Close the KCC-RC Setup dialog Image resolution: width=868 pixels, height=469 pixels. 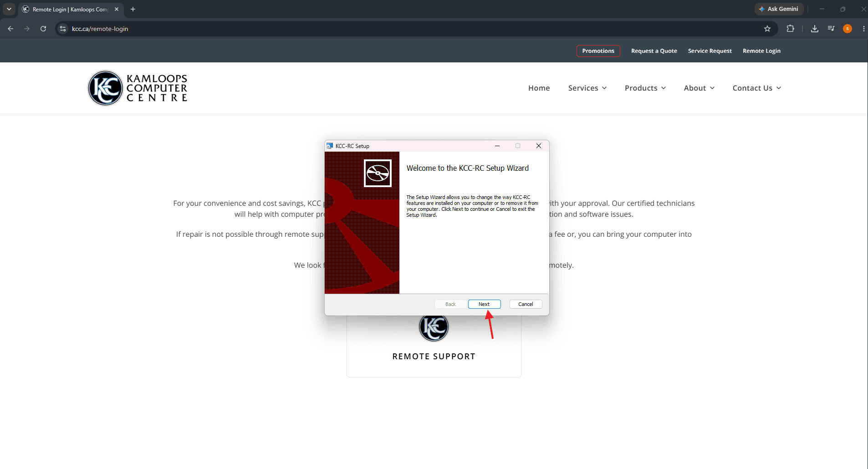tap(539, 146)
